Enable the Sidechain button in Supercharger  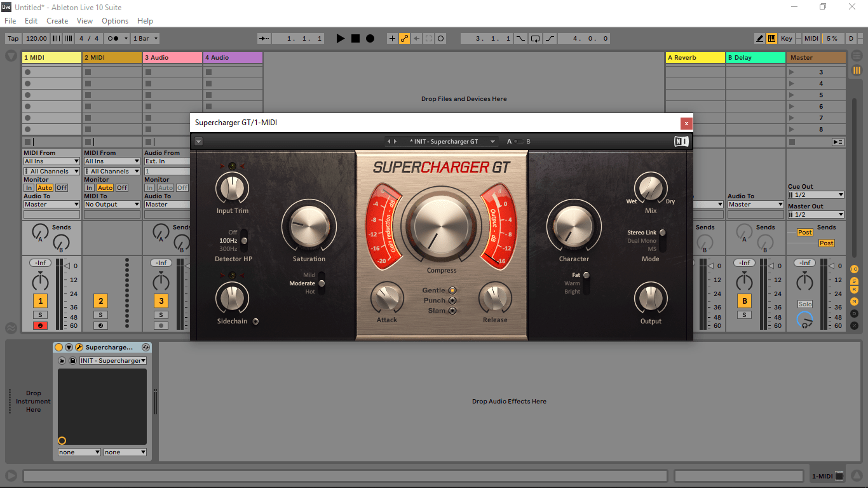[255, 322]
